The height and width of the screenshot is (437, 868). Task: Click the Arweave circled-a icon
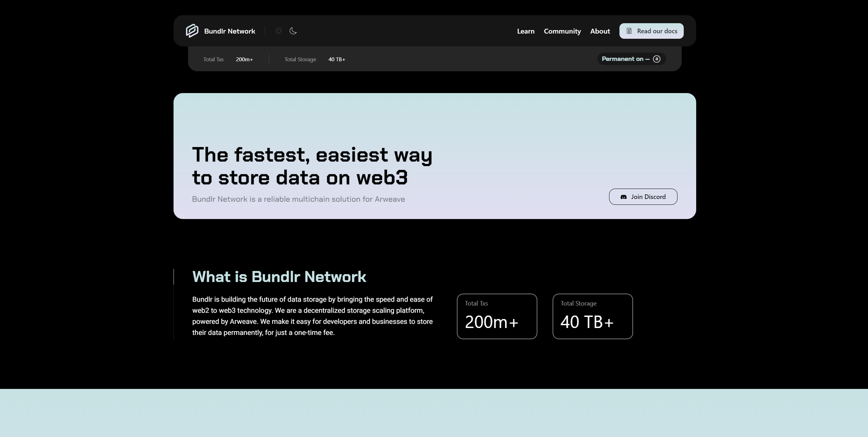(x=656, y=59)
